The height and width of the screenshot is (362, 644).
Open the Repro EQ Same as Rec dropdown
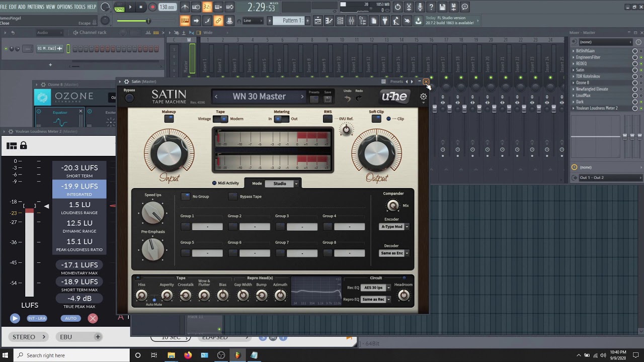click(376, 299)
